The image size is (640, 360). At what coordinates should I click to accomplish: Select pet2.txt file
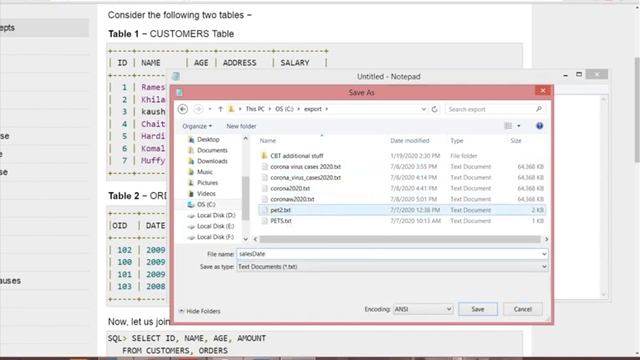pos(402,210)
